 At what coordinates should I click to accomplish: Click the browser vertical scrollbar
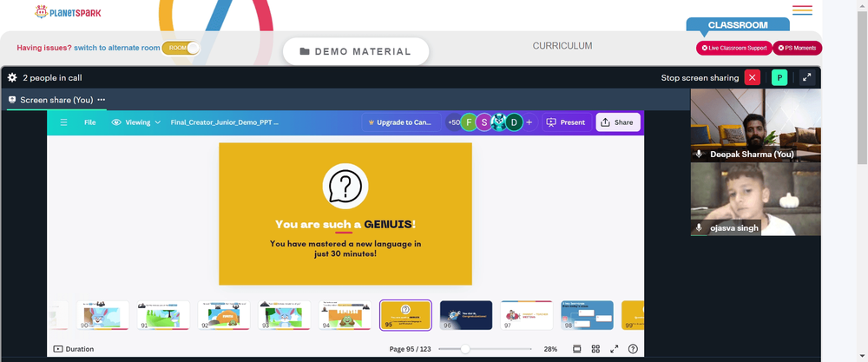pos(862,87)
